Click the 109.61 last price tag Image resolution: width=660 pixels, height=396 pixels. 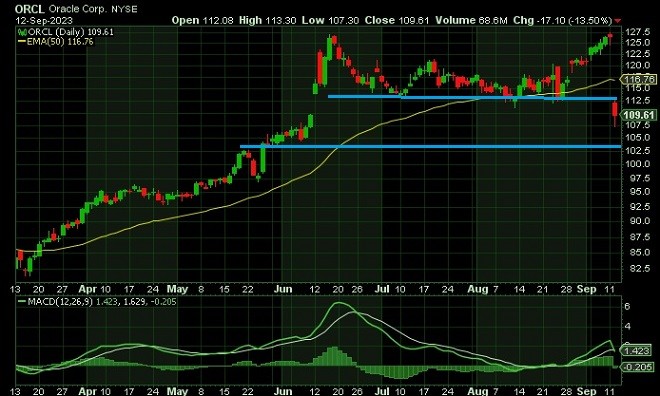(639, 115)
